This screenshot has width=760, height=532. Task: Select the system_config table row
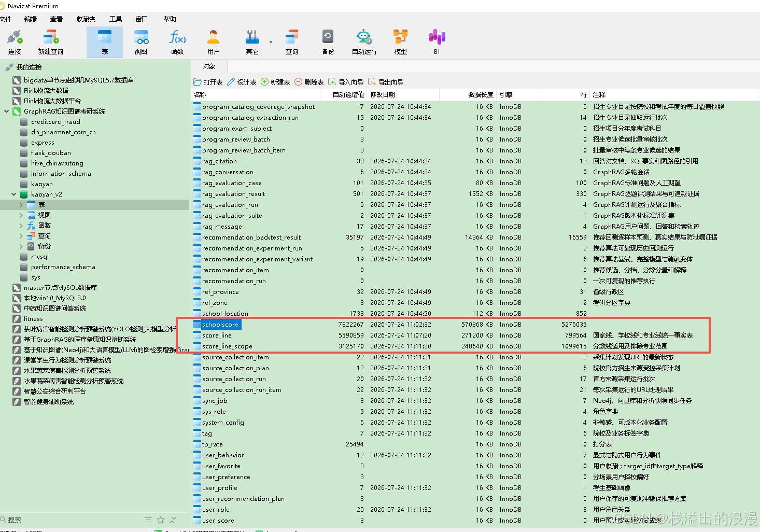click(x=474, y=423)
